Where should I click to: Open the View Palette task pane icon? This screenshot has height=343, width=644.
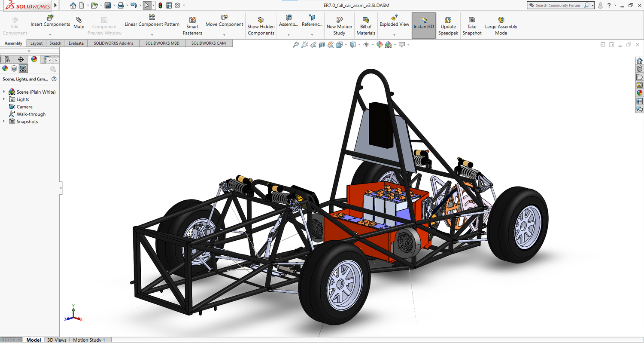tap(640, 85)
